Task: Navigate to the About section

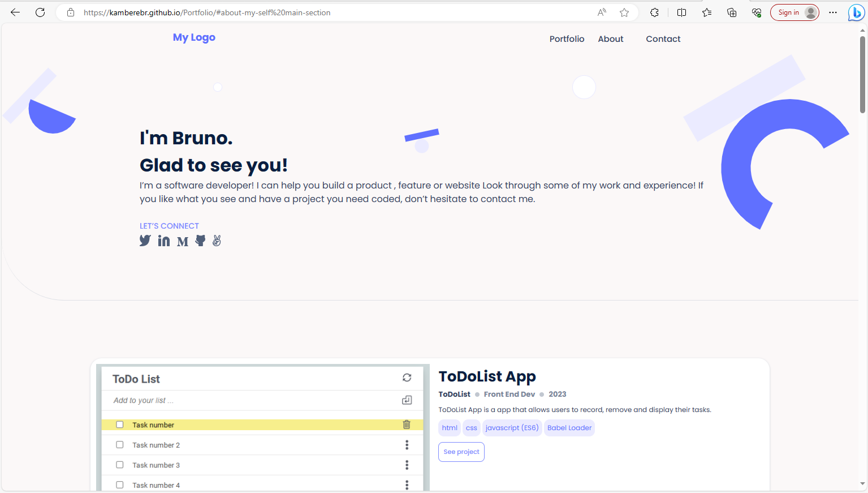Action: [x=611, y=39]
